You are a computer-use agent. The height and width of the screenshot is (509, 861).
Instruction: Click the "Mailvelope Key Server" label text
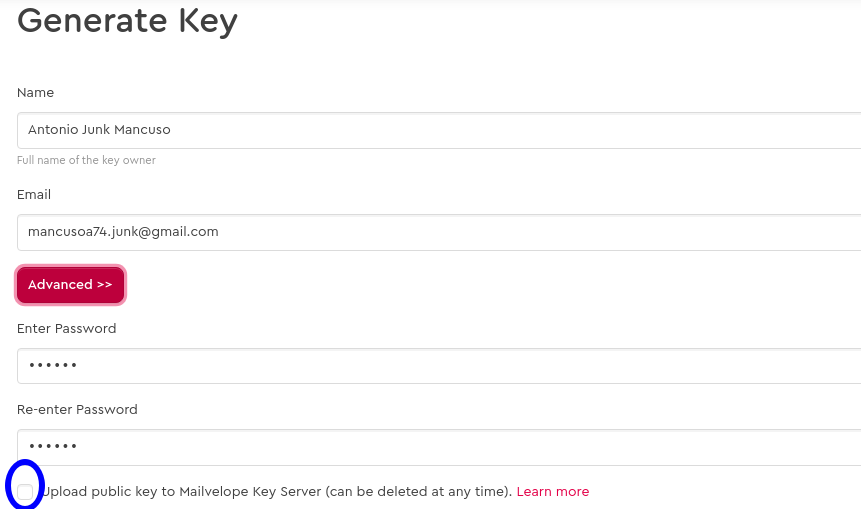[250, 491]
